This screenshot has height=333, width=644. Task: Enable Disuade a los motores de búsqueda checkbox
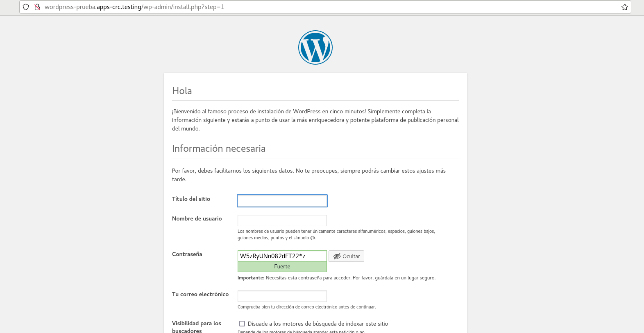click(x=242, y=324)
